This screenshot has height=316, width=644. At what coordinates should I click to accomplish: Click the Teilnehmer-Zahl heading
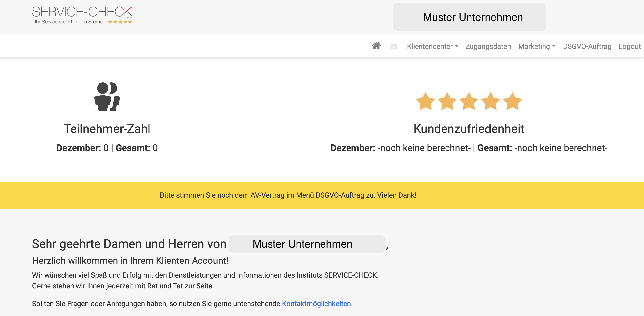pyautogui.click(x=107, y=129)
